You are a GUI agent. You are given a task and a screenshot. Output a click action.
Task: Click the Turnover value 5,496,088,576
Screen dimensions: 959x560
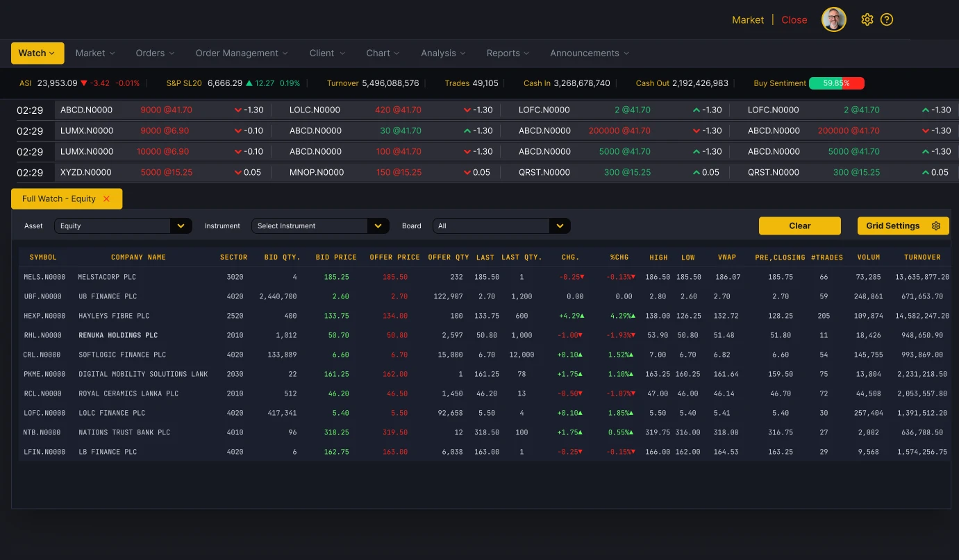tap(390, 83)
